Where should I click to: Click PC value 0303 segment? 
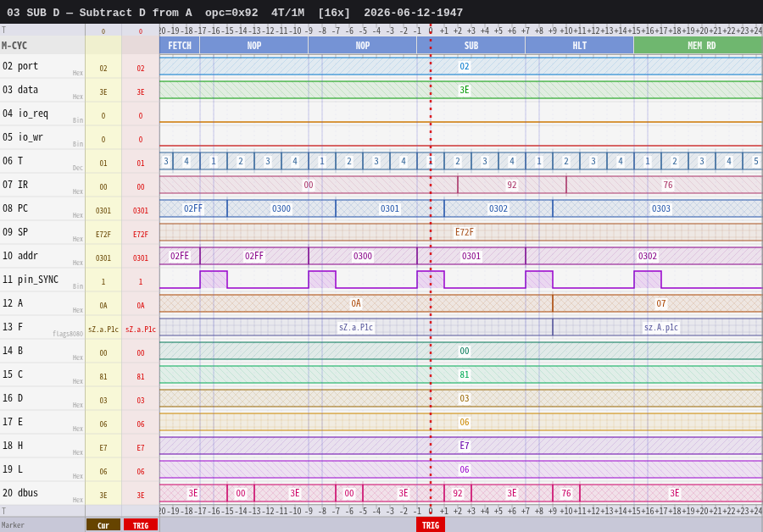(x=658, y=208)
